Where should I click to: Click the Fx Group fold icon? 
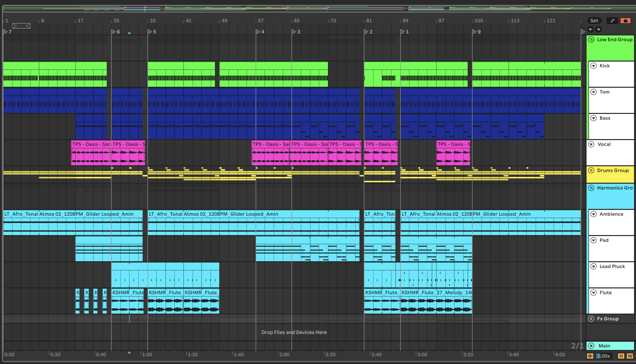coord(591,318)
